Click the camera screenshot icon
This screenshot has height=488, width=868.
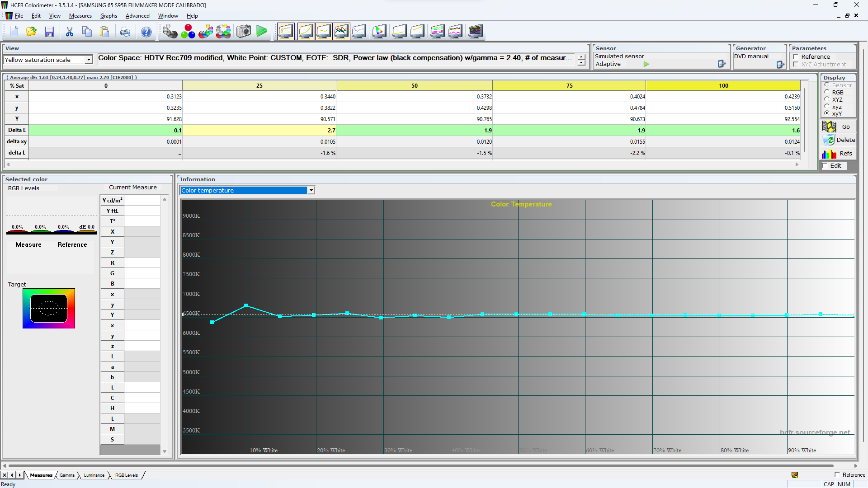[244, 32]
